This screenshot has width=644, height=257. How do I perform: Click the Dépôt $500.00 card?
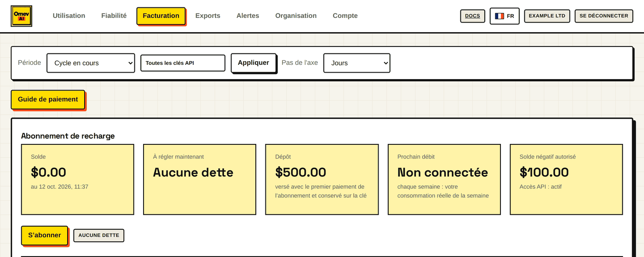pyautogui.click(x=322, y=179)
